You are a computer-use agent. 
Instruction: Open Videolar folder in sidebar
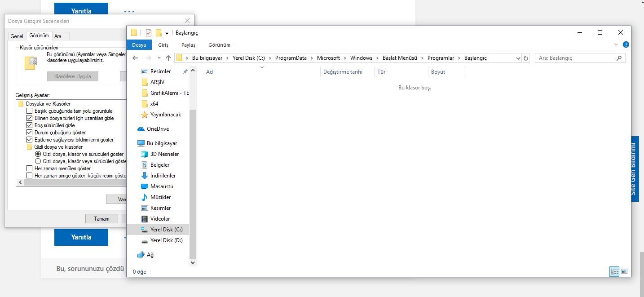pos(160,219)
